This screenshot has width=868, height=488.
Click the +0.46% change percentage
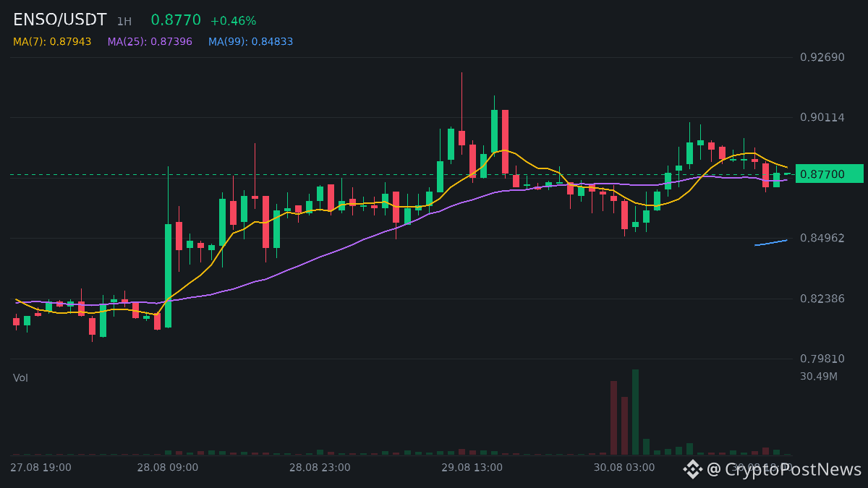[233, 21]
